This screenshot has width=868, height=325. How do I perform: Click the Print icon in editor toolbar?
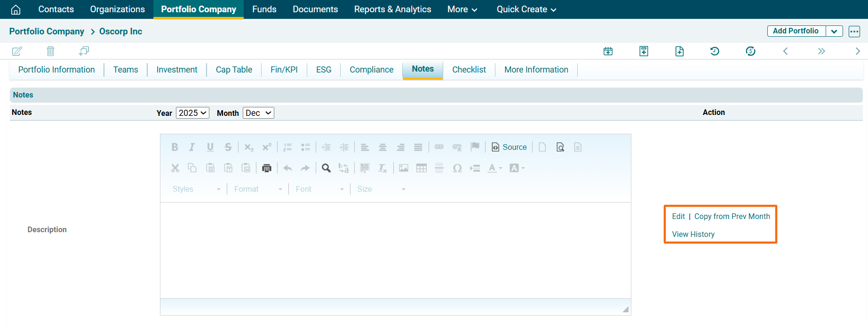pos(267,168)
